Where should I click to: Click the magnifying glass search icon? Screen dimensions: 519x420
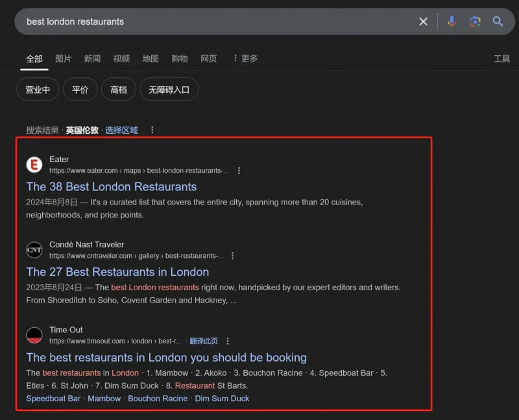tap(498, 22)
